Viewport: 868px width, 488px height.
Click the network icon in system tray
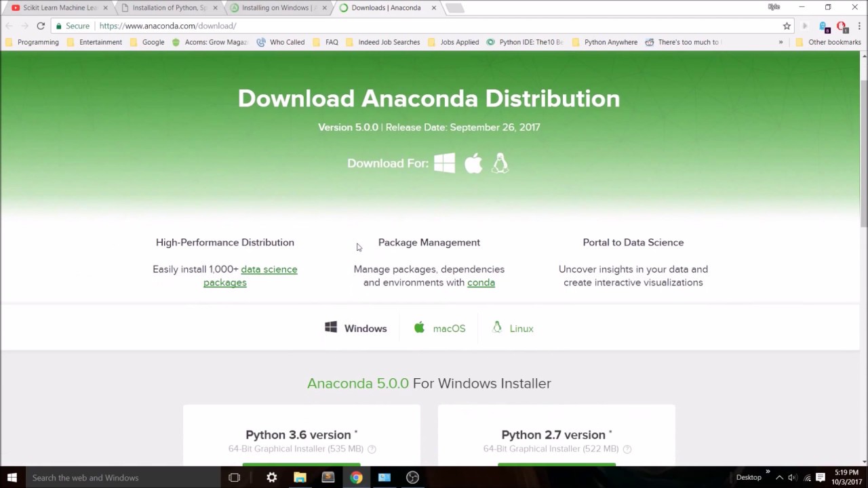[807, 477]
